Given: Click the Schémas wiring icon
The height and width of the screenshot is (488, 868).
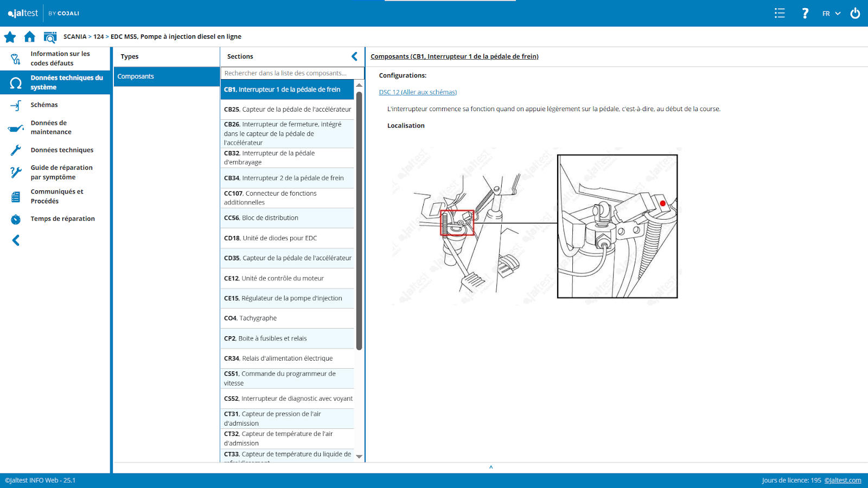Looking at the screenshot, I should click(16, 105).
